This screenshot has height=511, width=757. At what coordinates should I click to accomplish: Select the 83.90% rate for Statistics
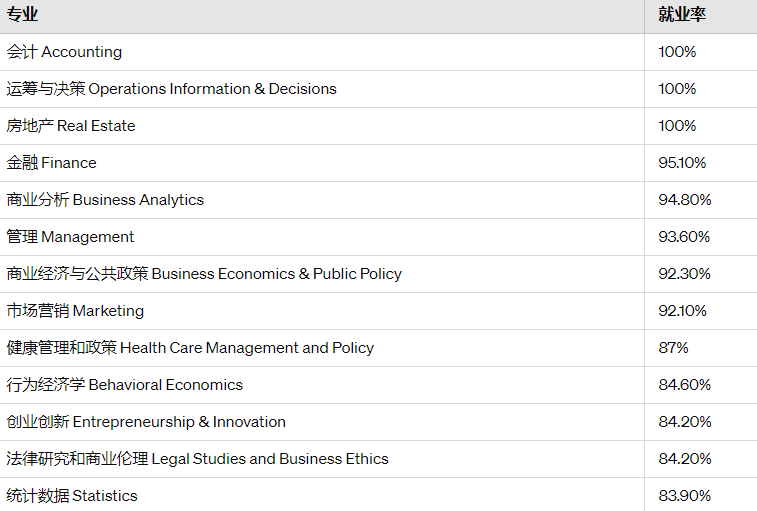pos(685,496)
